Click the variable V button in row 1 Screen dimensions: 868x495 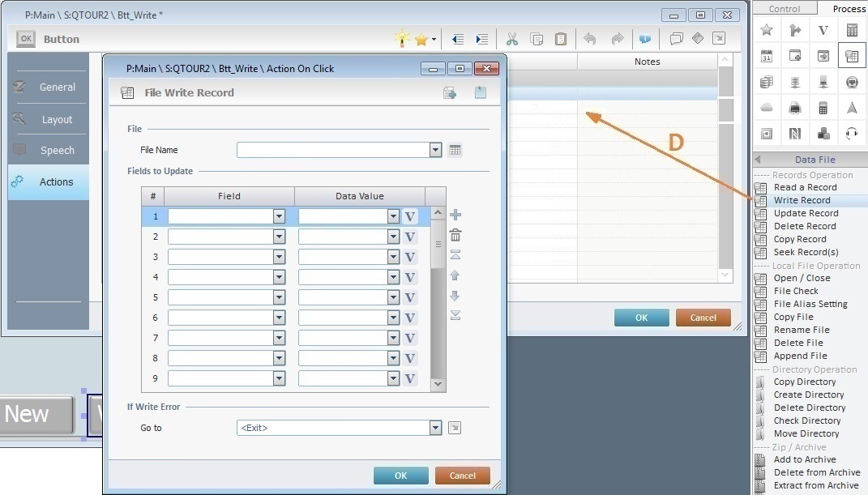410,216
